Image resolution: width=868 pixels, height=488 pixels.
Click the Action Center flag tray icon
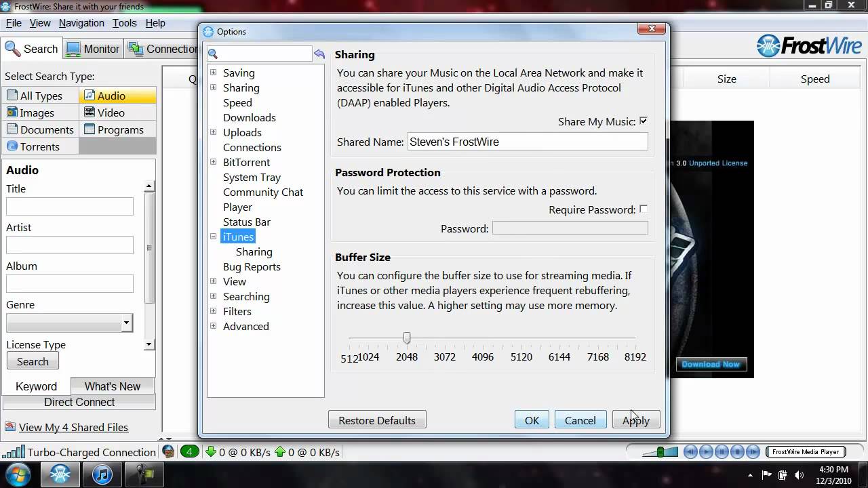[767, 475]
